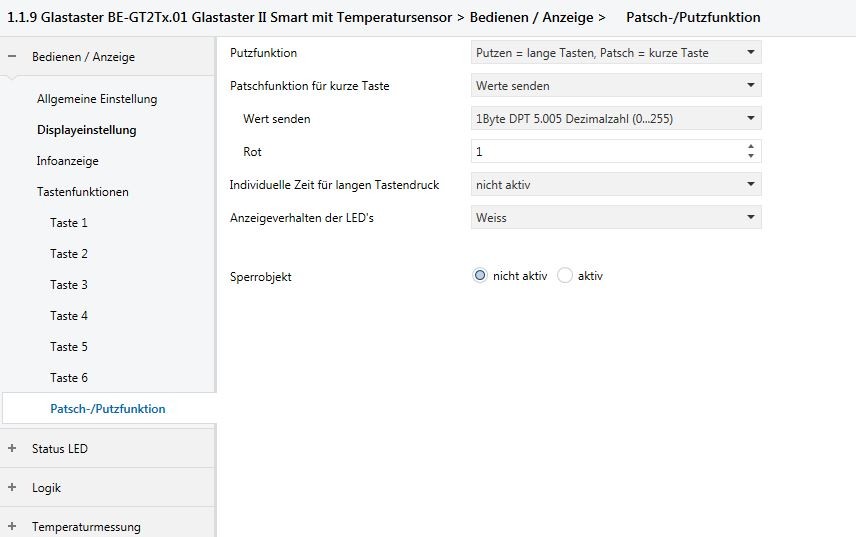This screenshot has height=537, width=856.
Task: Open the Wert senden datatype dropdown
Action: [x=616, y=119]
